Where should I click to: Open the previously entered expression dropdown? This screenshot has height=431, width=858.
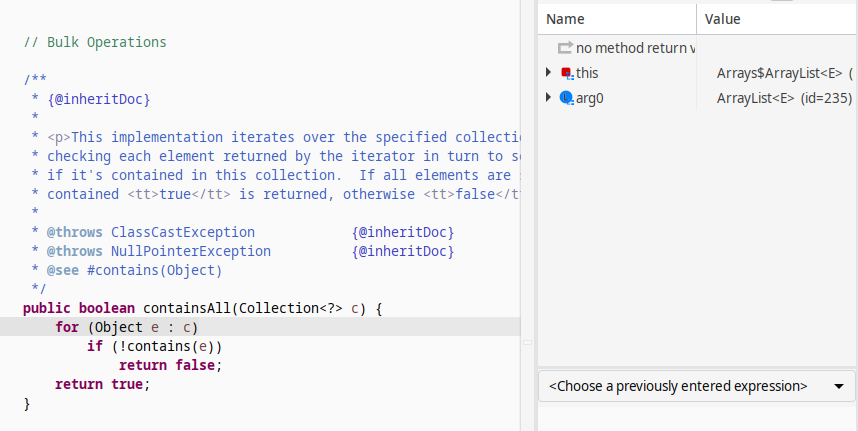tap(837, 386)
